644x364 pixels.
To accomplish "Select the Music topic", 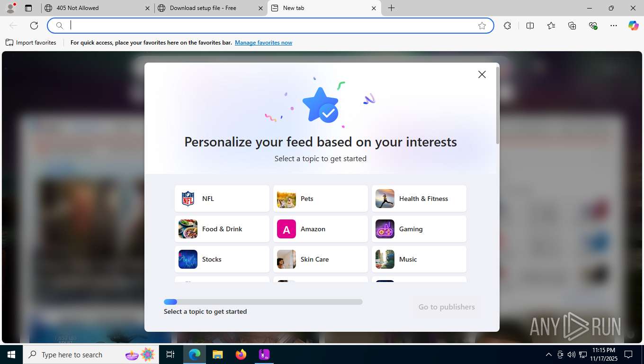I will pos(419,259).
